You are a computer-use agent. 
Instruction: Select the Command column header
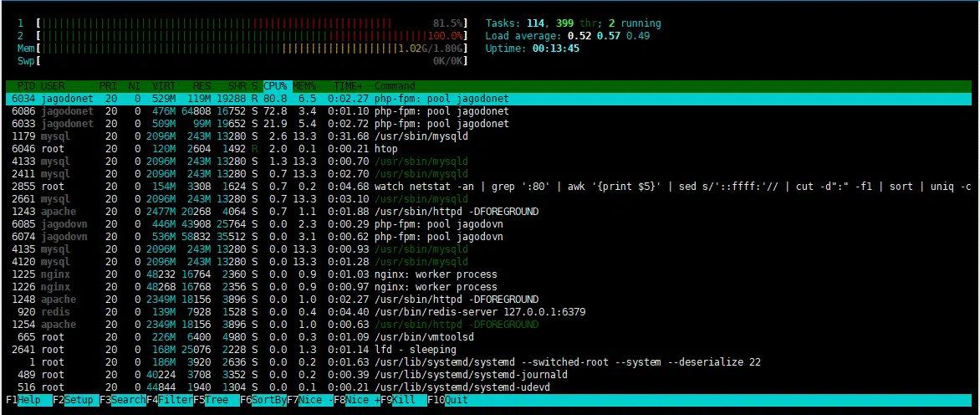(395, 86)
